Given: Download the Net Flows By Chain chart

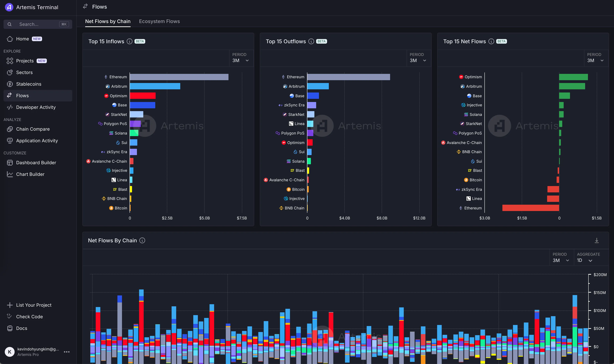Looking at the screenshot, I should [597, 240].
